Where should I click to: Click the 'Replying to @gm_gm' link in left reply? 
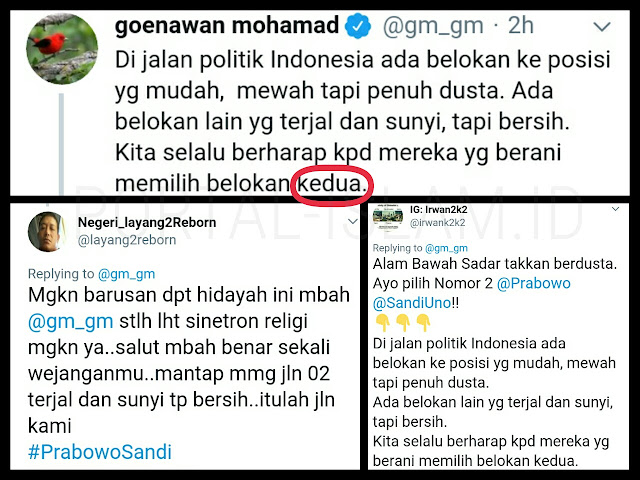[127, 274]
